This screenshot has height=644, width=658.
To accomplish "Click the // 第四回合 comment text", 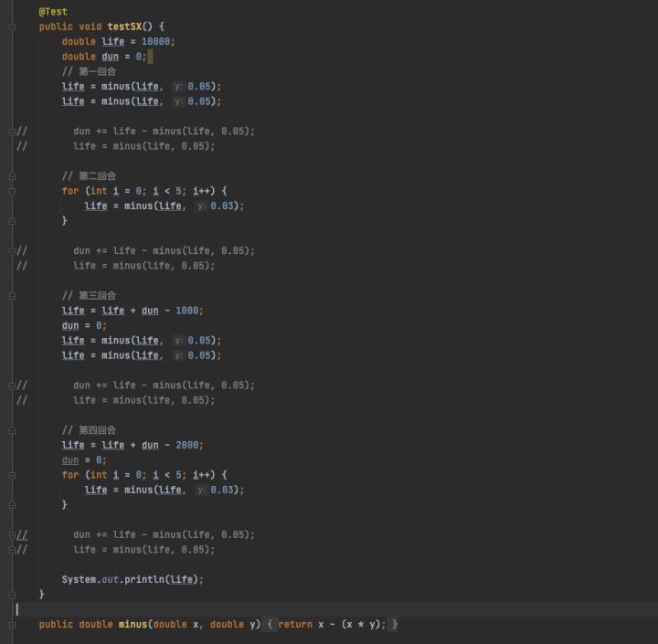I will coord(89,430).
